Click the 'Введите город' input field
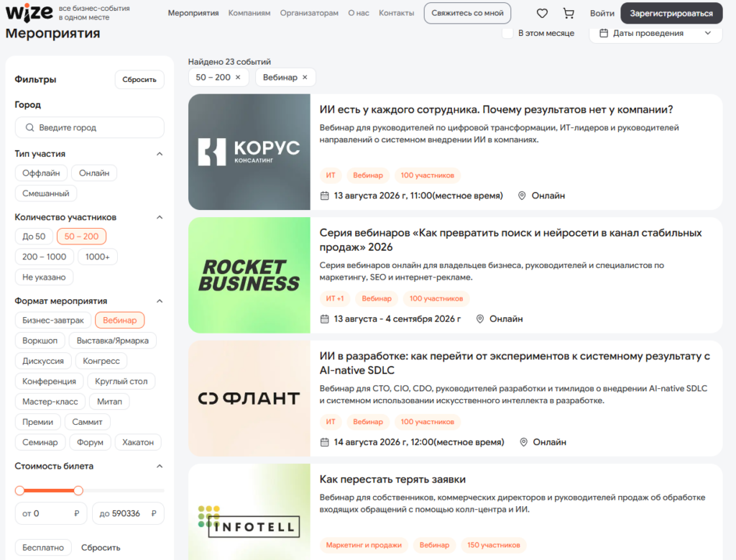The height and width of the screenshot is (560, 736). (90, 128)
